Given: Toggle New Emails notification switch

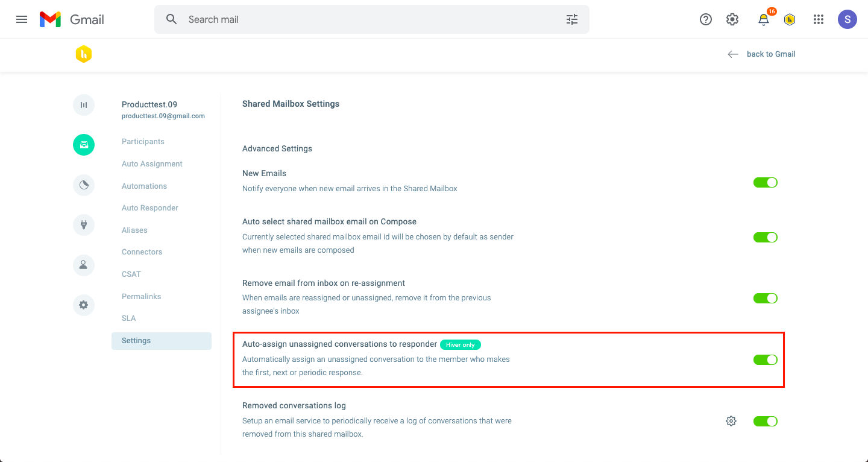Looking at the screenshot, I should tap(766, 182).
